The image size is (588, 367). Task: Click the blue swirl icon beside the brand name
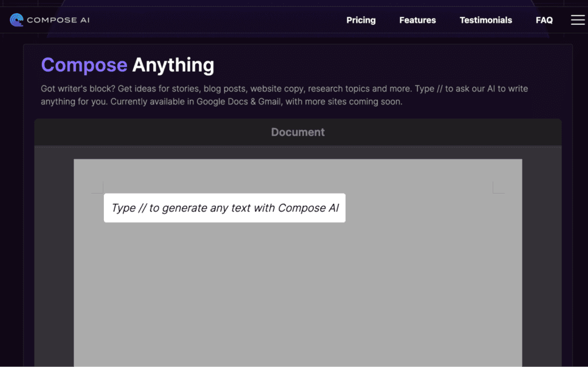point(17,19)
